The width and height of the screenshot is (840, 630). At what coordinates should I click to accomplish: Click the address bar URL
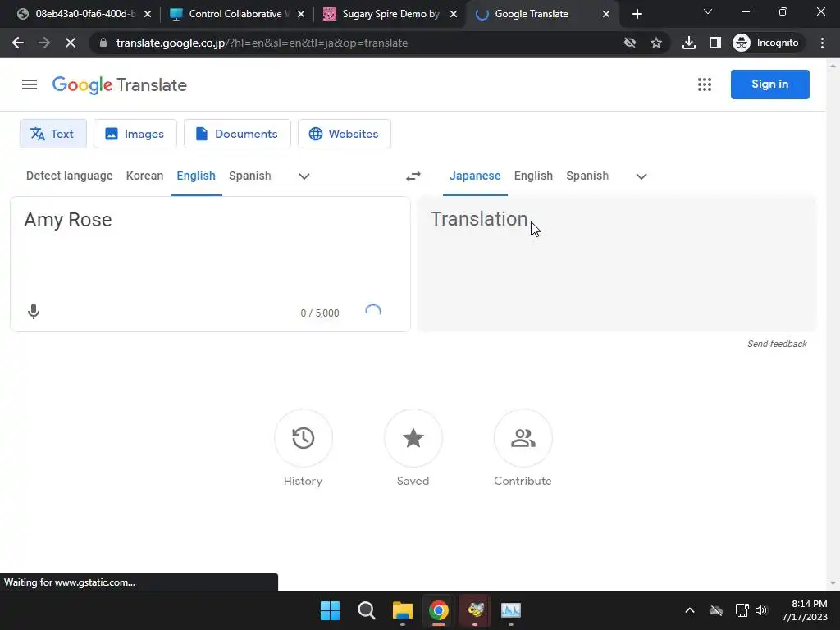262,43
